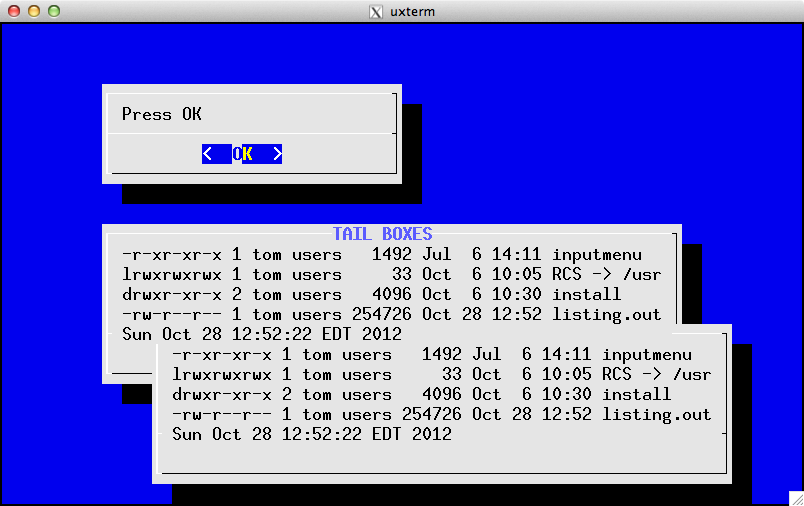Click the X11 icon in the title bar
Viewport: 804px width, 506px height.
376,12
